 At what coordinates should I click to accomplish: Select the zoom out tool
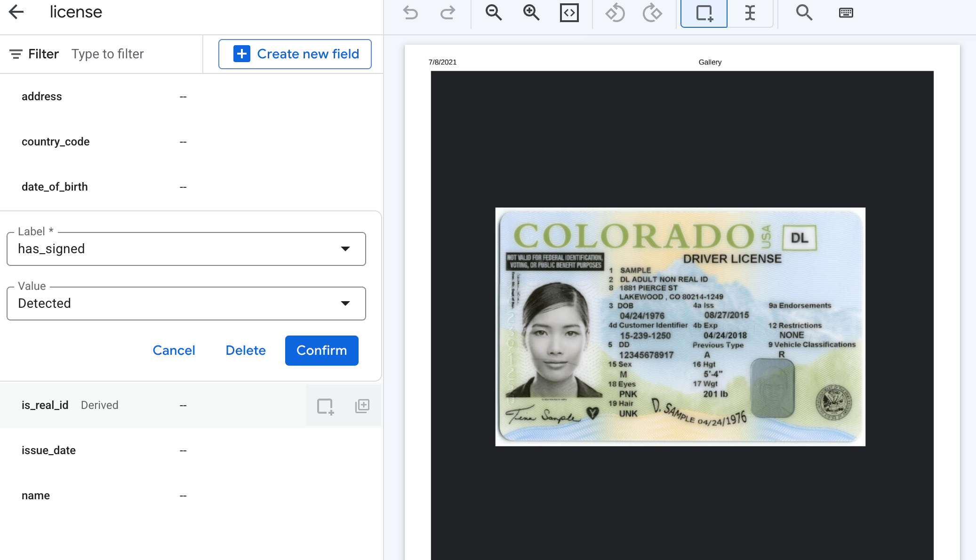coord(492,13)
